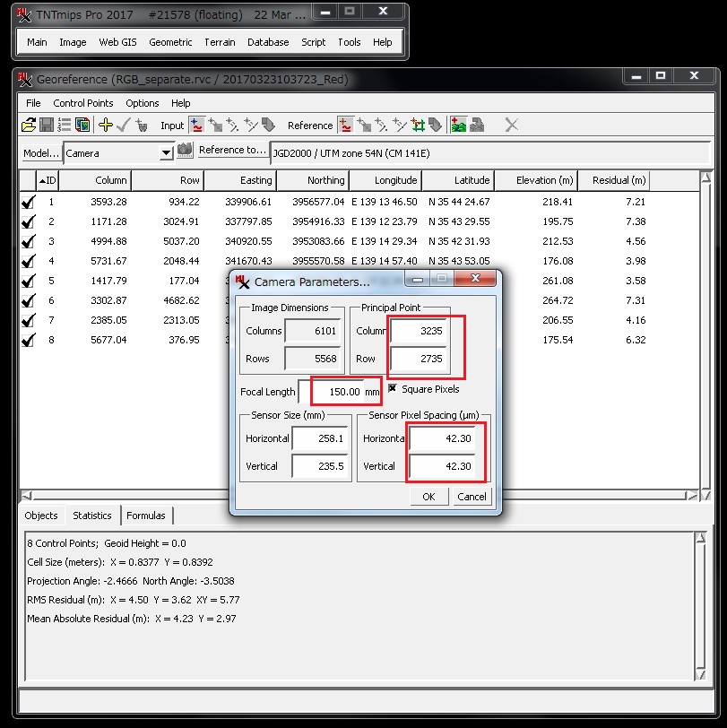Viewport: 727px width, 728px height.
Task: Click the red X delete icon in toolbar
Action: (x=511, y=126)
